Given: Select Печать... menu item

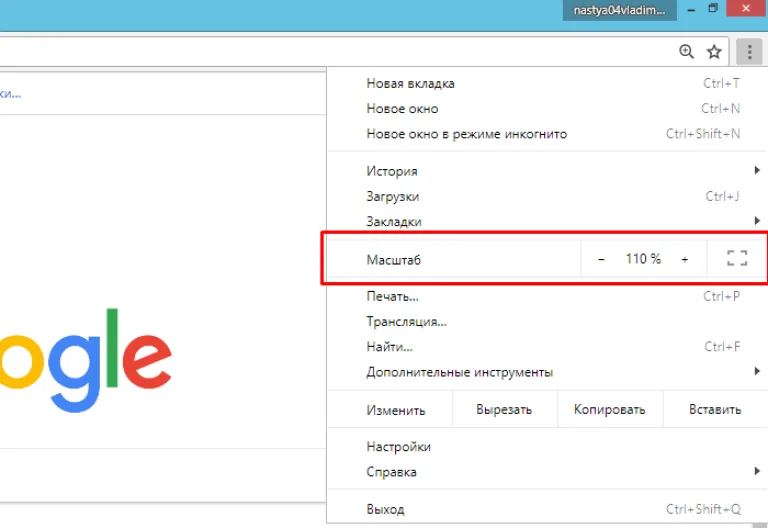Looking at the screenshot, I should [x=548, y=296].
